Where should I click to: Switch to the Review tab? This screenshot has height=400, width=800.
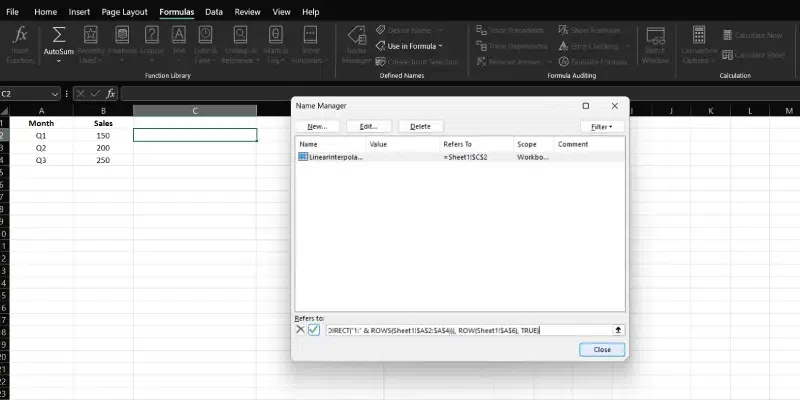click(247, 12)
